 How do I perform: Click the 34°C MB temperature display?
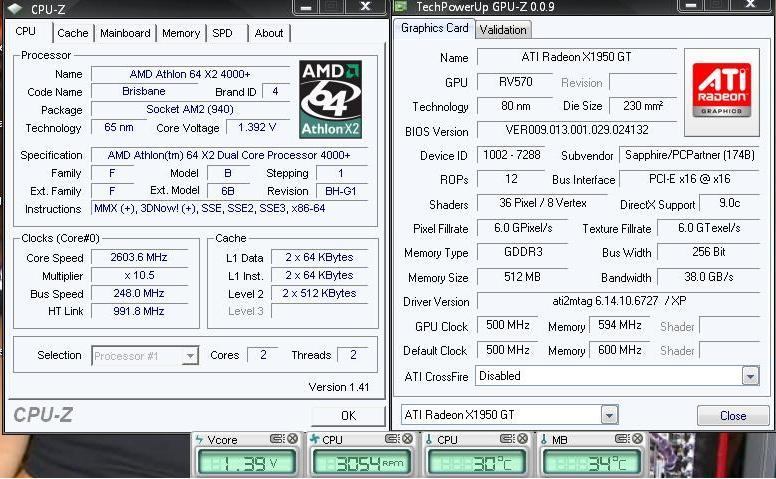click(x=591, y=463)
